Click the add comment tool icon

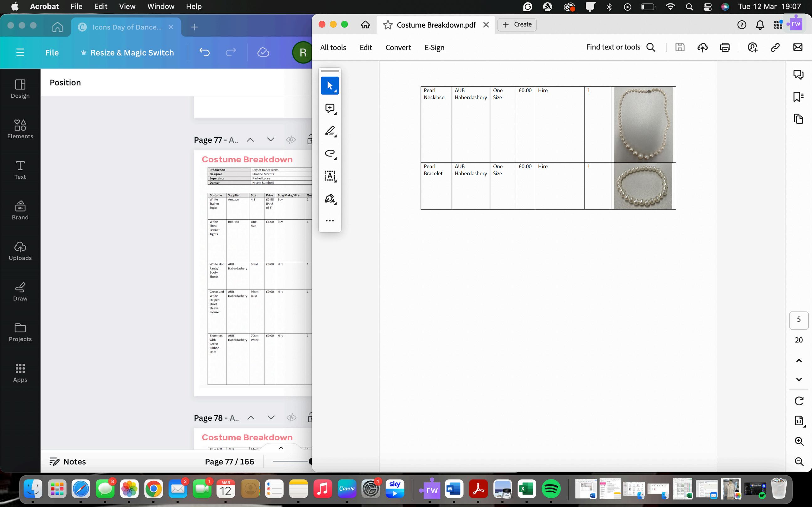coord(330,108)
